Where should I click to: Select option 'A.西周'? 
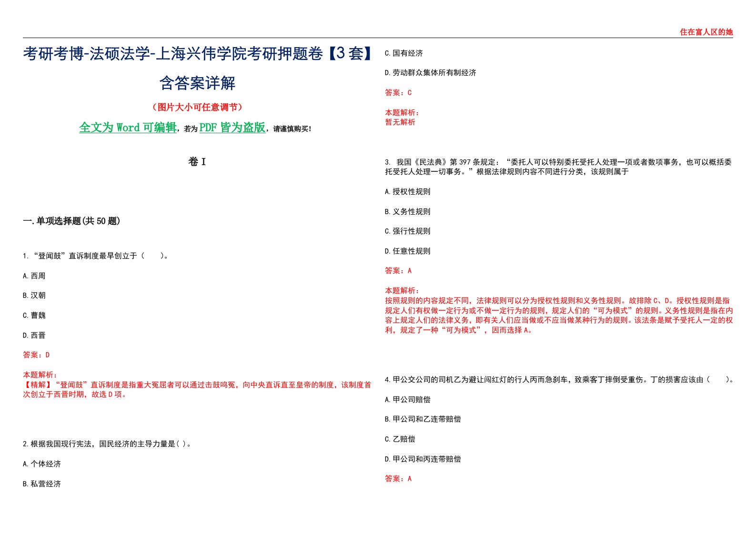(x=34, y=276)
